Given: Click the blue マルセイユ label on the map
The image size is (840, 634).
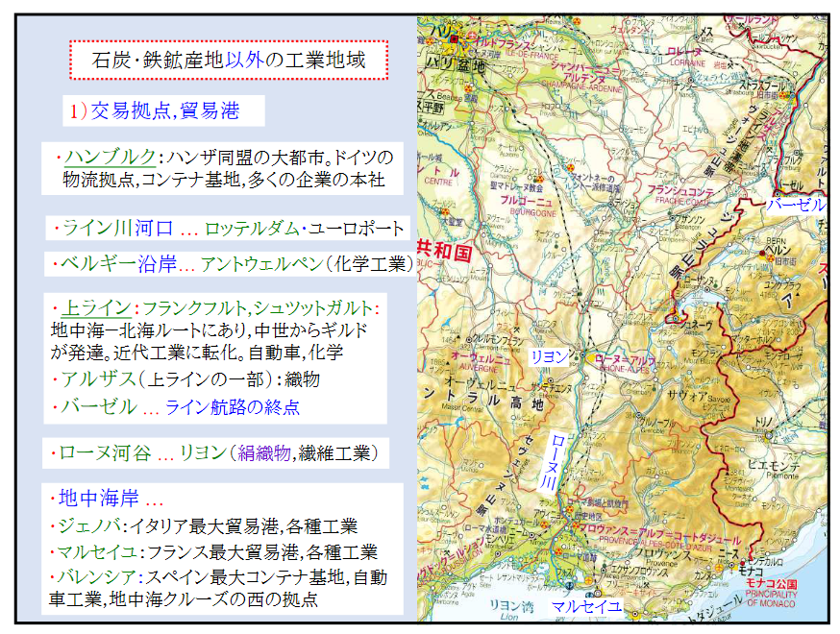Looking at the screenshot, I should (x=586, y=606).
